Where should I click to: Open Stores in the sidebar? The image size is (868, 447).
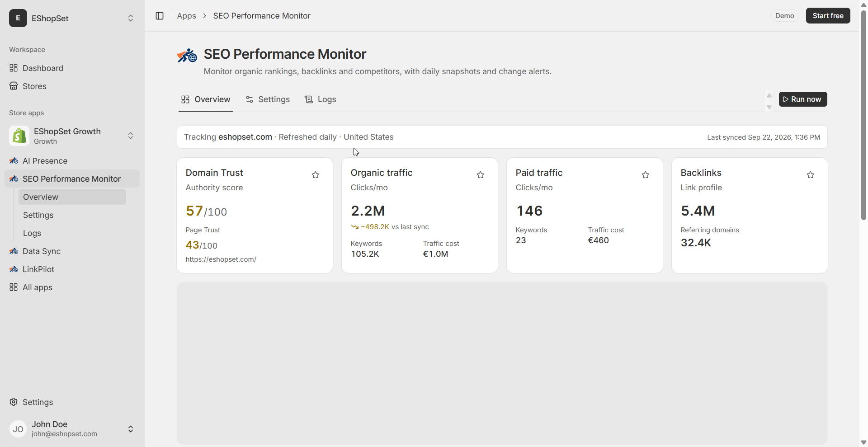coord(72,86)
